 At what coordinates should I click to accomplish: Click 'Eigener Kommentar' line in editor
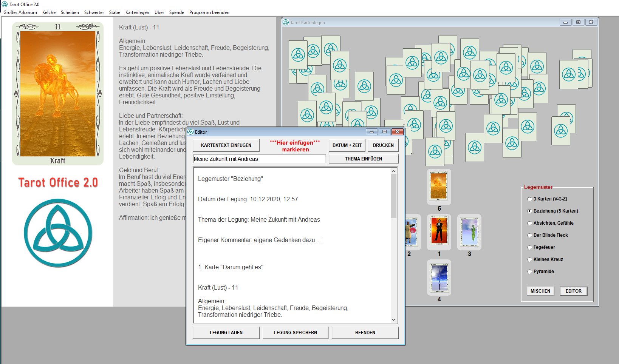[x=260, y=240]
